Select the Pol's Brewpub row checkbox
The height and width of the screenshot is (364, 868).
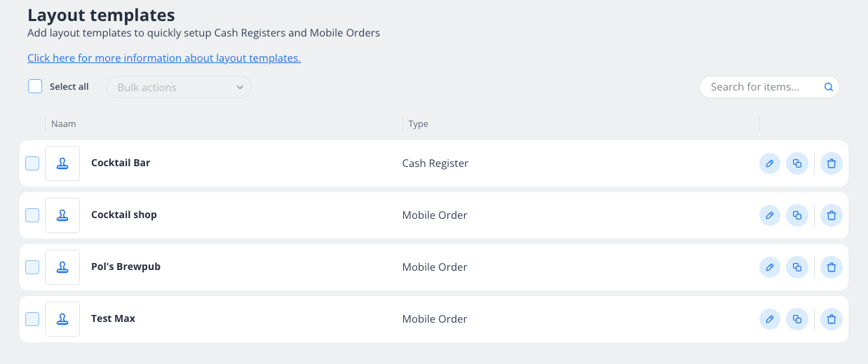pos(32,267)
